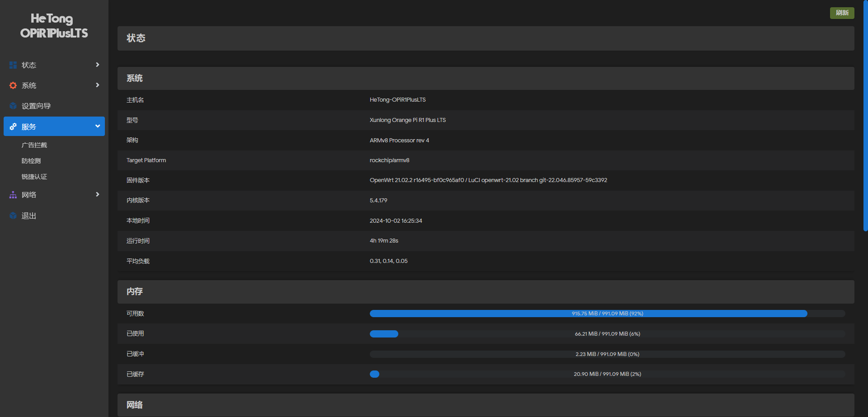
Task: Click the cube icon beside 设置向导
Action: pyautogui.click(x=13, y=106)
